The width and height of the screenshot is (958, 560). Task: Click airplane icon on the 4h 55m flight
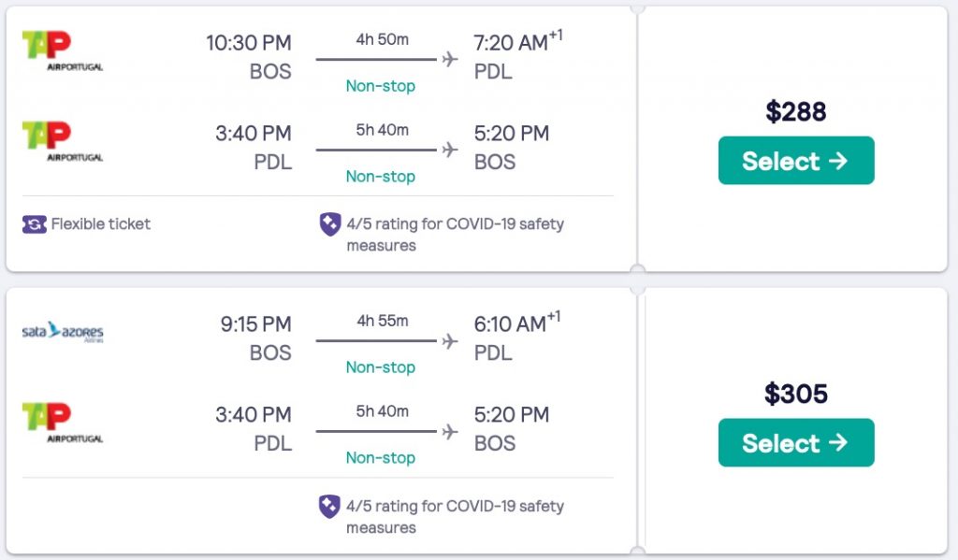(x=450, y=341)
